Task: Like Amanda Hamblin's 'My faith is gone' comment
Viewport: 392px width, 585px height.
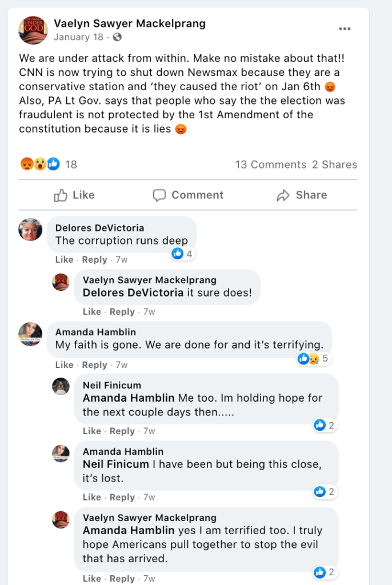Action: [x=64, y=364]
